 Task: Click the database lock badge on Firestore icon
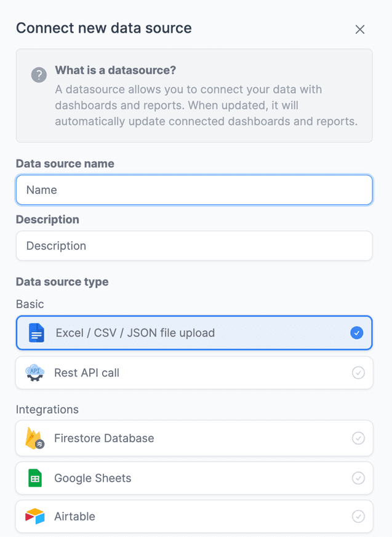click(x=40, y=444)
